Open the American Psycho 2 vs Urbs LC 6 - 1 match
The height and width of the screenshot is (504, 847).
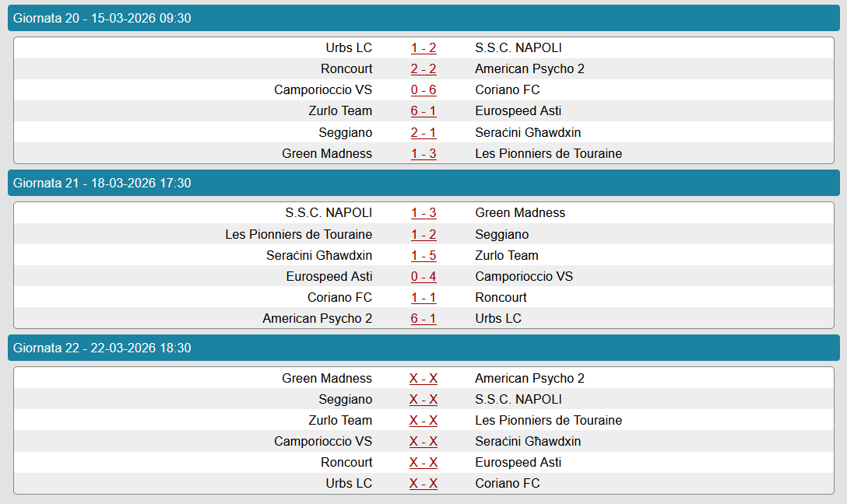[x=423, y=319]
